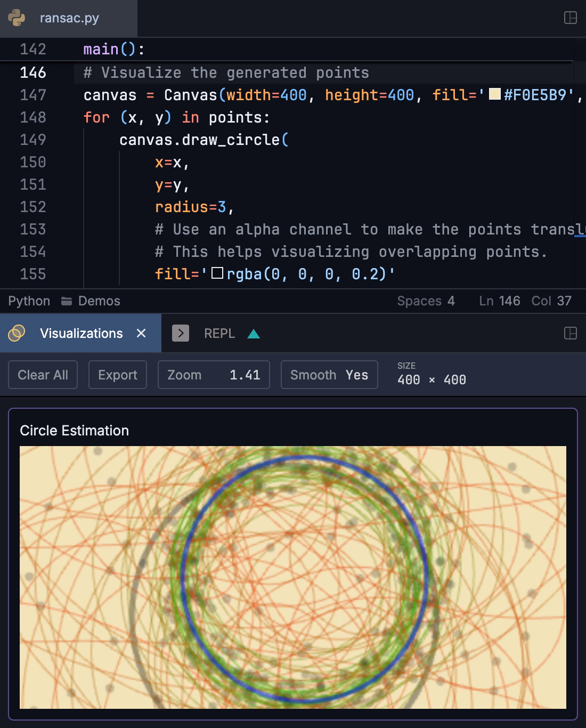Click the comment '# Visualize the generated points'
Screen dimensions: 586x728
click(226, 72)
